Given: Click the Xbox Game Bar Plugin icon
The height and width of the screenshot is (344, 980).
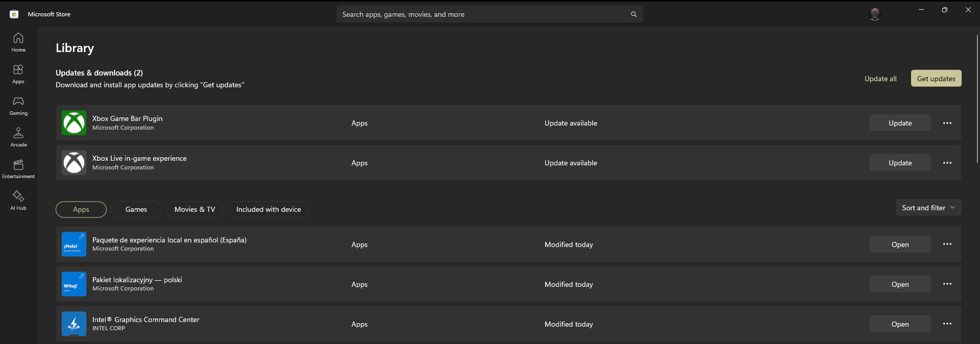Looking at the screenshot, I should pyautogui.click(x=74, y=123).
